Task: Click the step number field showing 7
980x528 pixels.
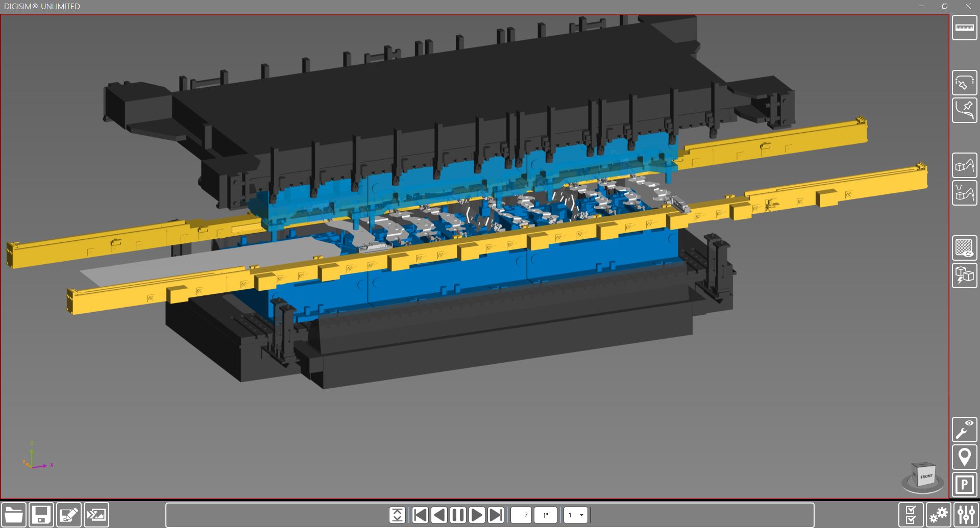Action: click(521, 515)
